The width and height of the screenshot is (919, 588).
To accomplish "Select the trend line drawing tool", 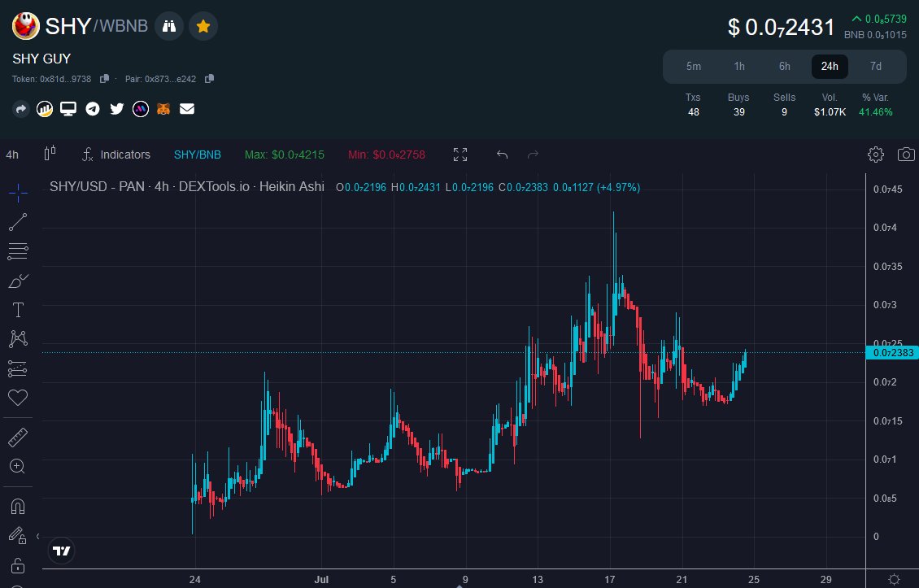I will click(18, 222).
